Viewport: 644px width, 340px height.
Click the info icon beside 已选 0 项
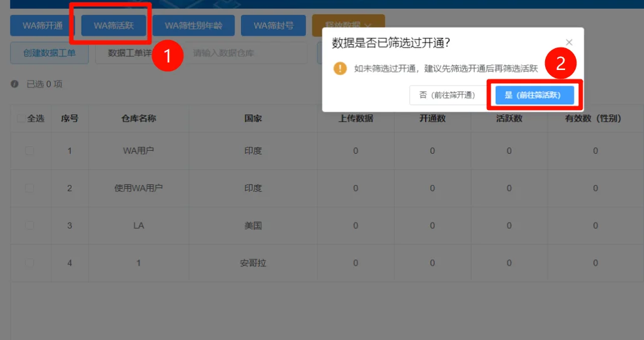tap(15, 84)
